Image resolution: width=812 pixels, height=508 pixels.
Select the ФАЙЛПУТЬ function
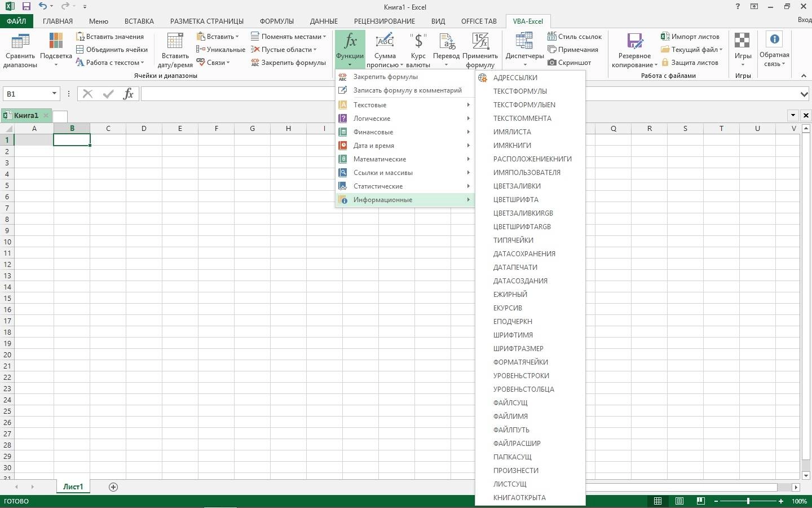coord(530,430)
